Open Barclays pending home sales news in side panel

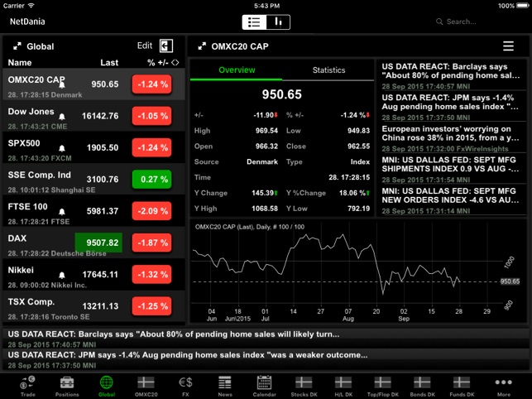[451, 76]
